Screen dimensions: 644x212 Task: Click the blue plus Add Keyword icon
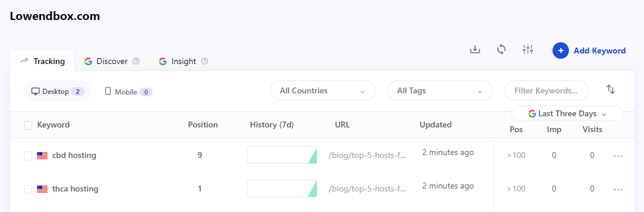pyautogui.click(x=561, y=51)
